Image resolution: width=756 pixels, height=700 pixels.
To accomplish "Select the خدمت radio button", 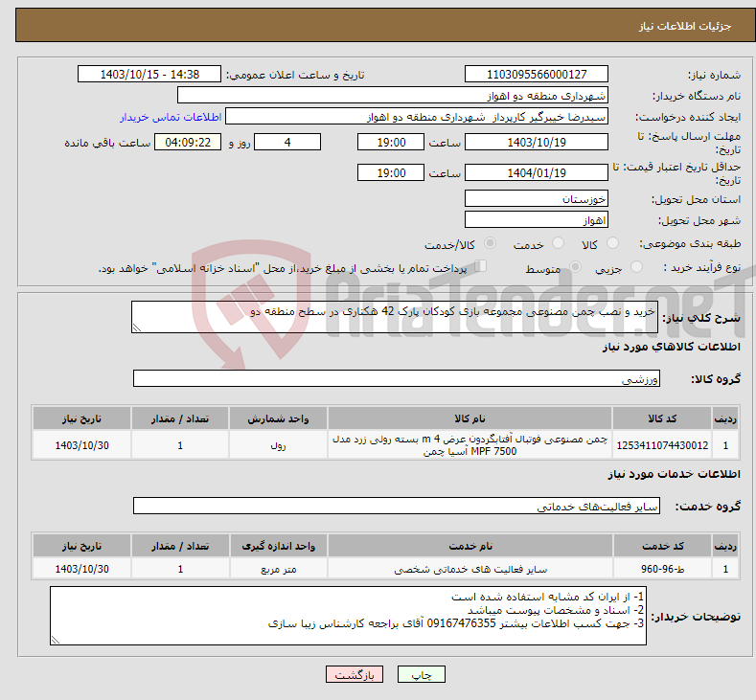I will click(x=558, y=243).
